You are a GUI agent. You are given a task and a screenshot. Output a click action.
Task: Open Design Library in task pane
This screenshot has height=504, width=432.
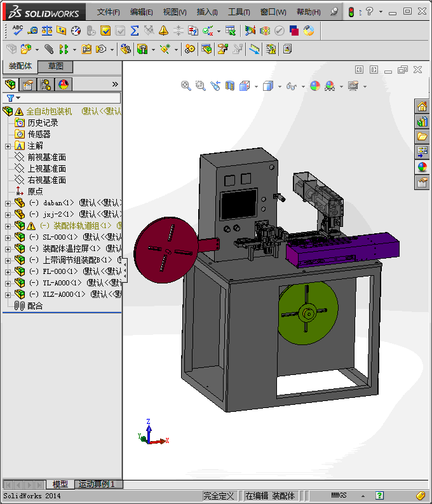pyautogui.click(x=422, y=121)
